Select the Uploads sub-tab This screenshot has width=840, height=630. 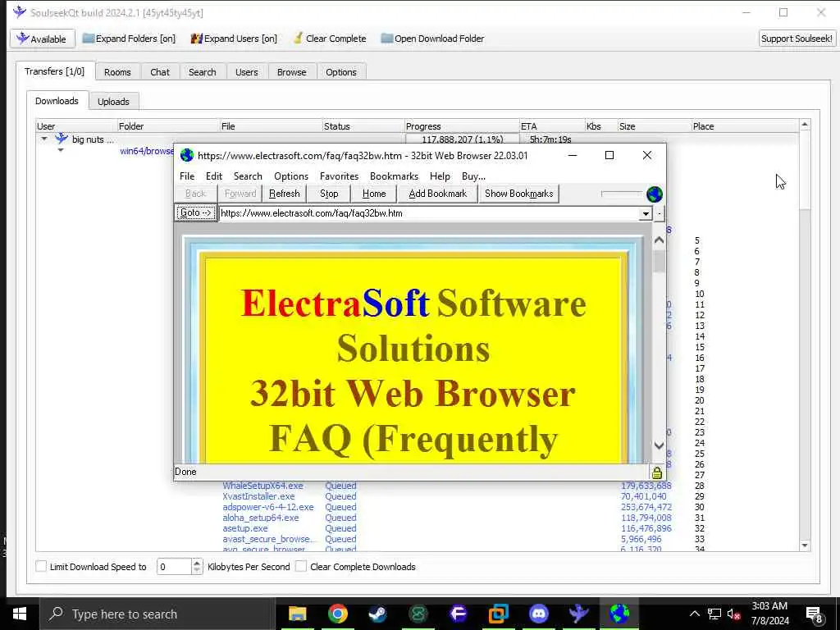(x=113, y=101)
